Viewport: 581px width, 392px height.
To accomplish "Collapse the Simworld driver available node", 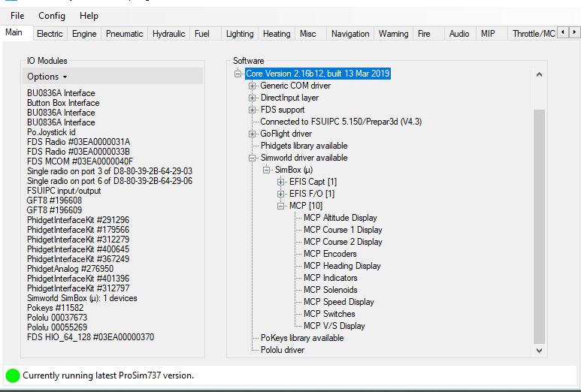I will click(252, 158).
